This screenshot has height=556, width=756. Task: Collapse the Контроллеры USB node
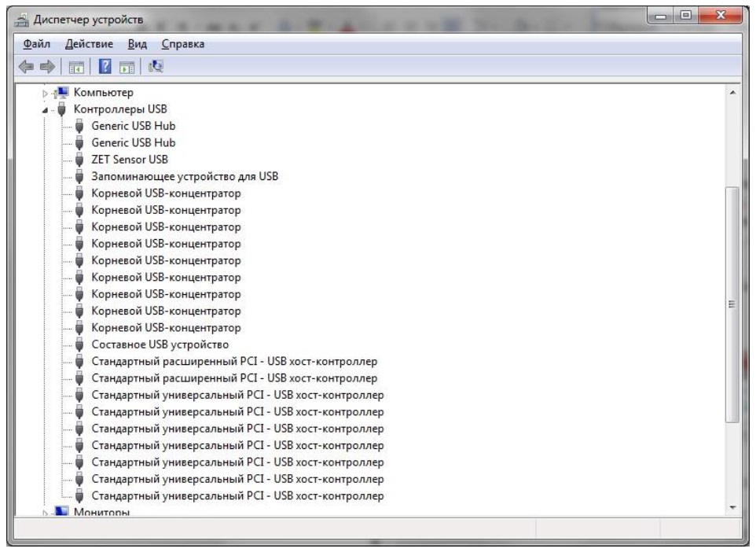coord(45,110)
